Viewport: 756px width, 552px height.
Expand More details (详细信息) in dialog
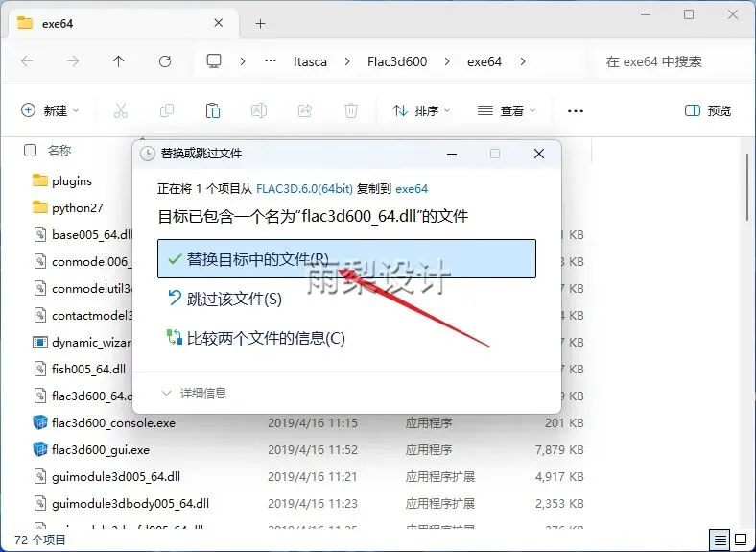pyautogui.click(x=195, y=394)
